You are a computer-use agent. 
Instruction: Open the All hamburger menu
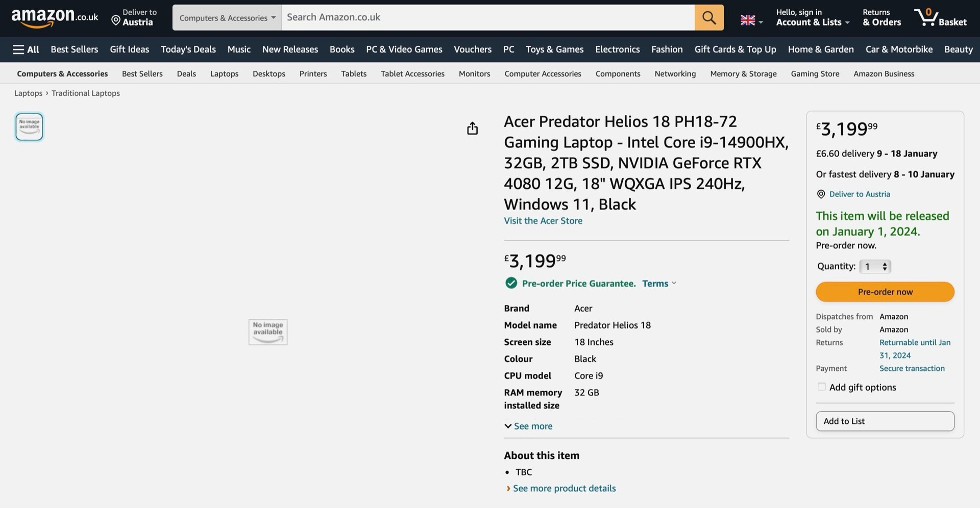[26, 49]
